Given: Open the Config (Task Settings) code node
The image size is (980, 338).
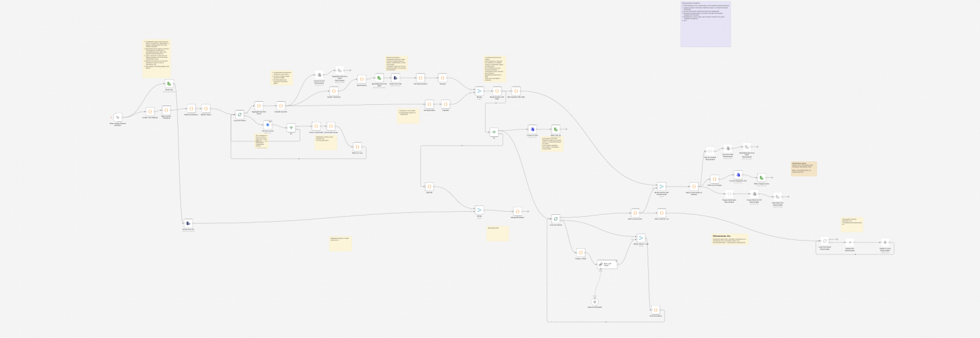Looking at the screenshot, I should coord(150,111).
